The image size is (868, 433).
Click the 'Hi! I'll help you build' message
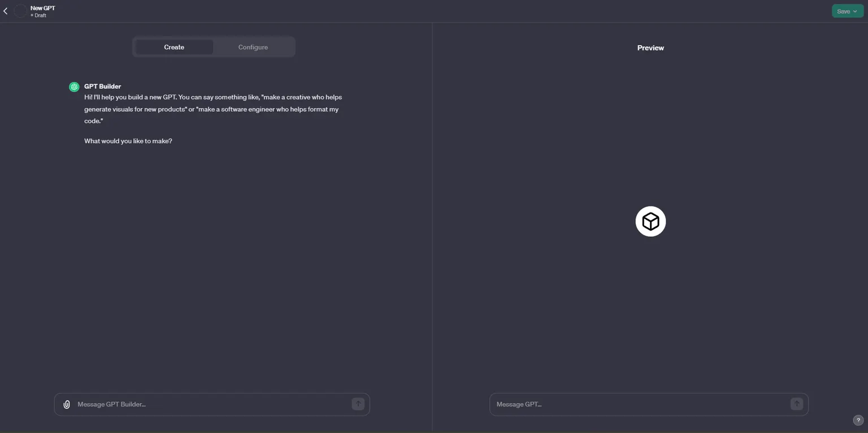[213, 109]
